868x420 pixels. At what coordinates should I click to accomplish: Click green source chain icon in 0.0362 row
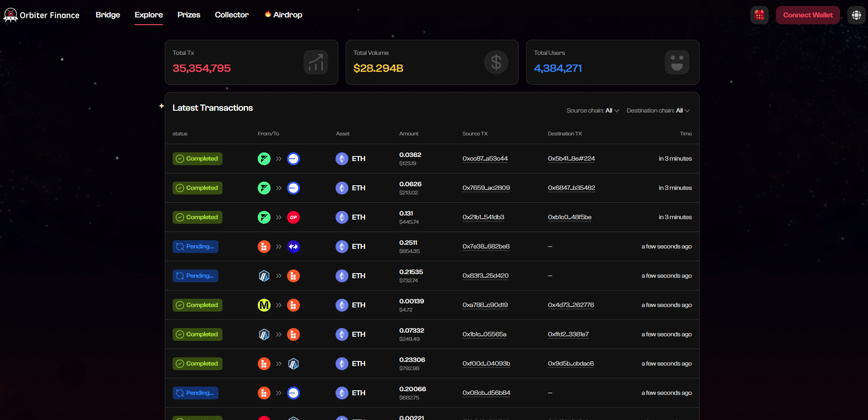(264, 159)
